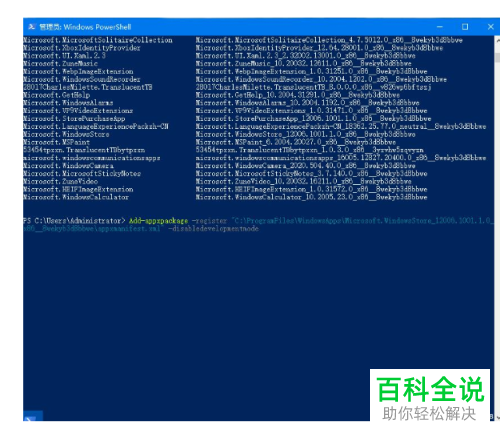Image resolution: width=500 pixels, height=434 pixels.
Task: Click Microsoft.GetHelp package name
Action: [x=56, y=95]
